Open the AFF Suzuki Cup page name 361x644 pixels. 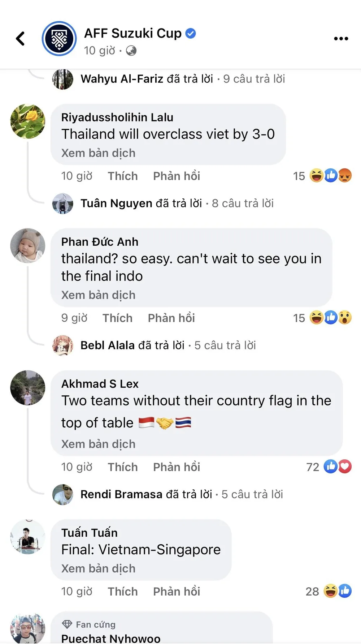pyautogui.click(x=132, y=33)
